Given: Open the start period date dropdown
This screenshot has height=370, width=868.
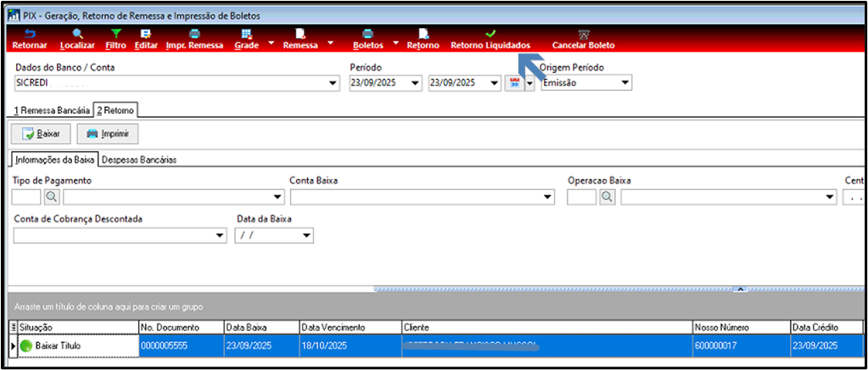Looking at the screenshot, I should tap(416, 83).
